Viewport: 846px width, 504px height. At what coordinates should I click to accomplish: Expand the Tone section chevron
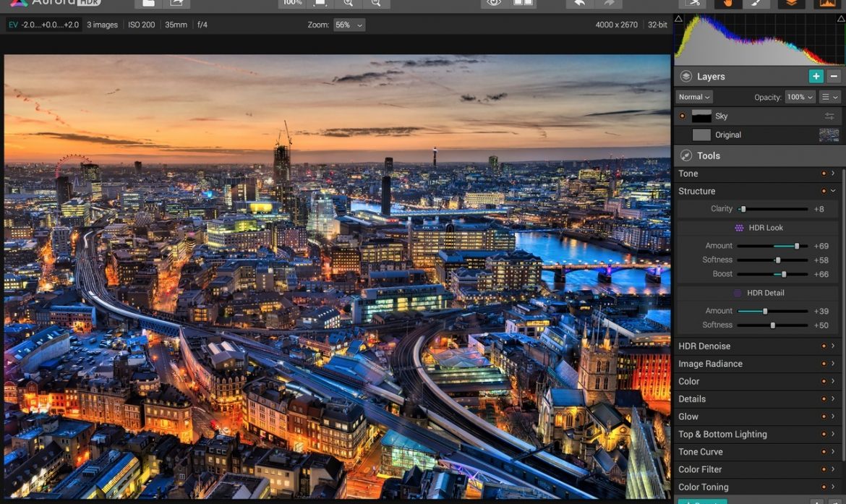pos(833,174)
